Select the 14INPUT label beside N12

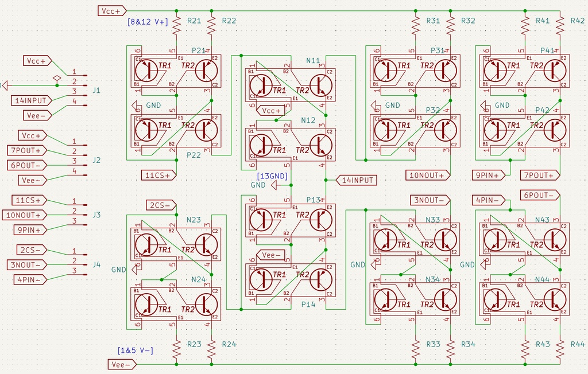pos(356,180)
